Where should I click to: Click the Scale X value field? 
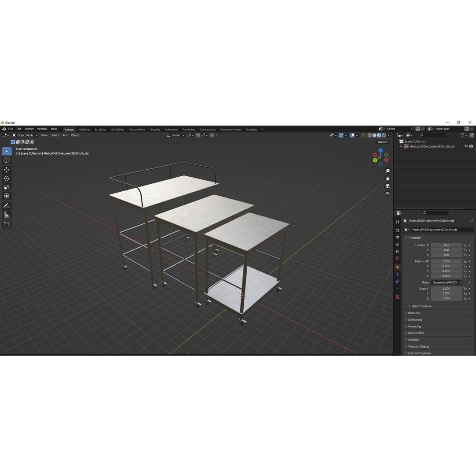click(x=446, y=288)
